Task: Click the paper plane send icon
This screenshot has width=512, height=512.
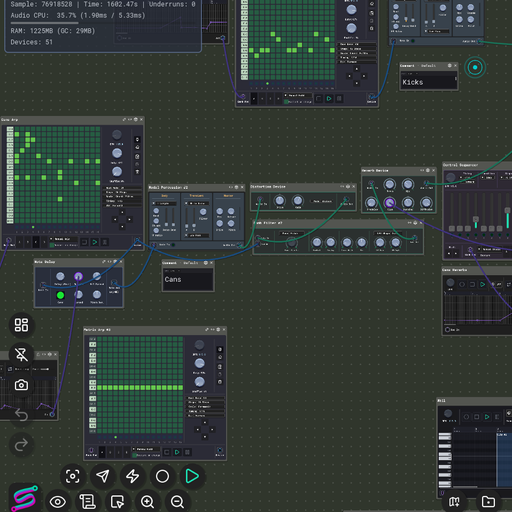Action: point(103,476)
